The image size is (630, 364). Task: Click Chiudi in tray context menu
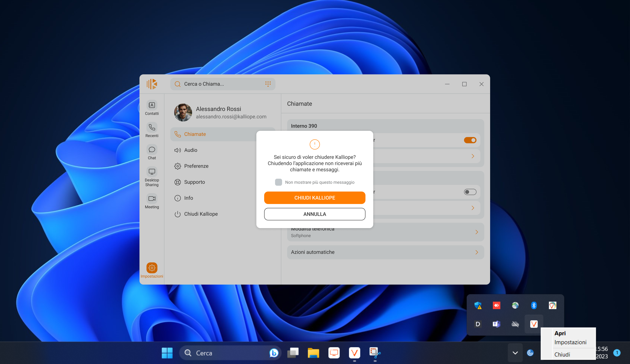[x=562, y=354]
